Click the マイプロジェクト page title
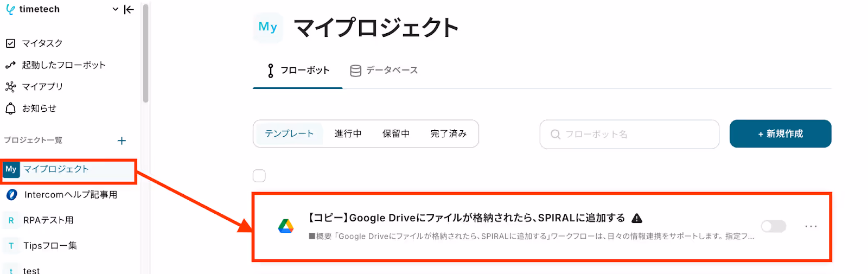This screenshot has width=868, height=274. point(376,27)
